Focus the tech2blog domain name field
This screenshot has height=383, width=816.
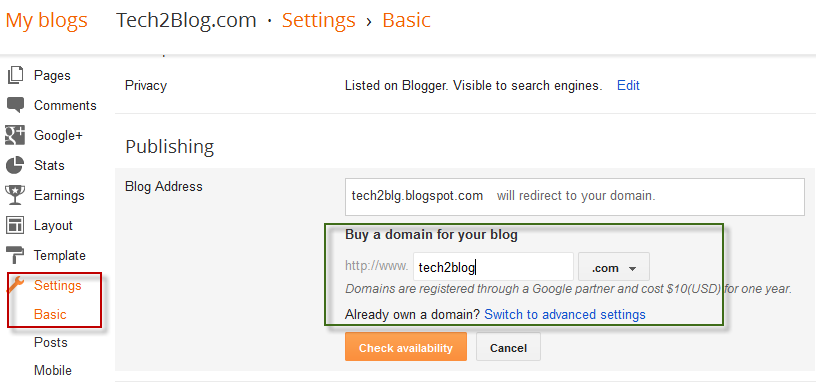tap(493, 267)
